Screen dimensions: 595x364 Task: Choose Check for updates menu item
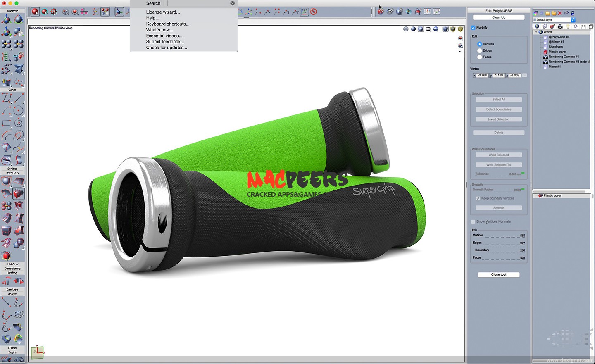point(167,48)
